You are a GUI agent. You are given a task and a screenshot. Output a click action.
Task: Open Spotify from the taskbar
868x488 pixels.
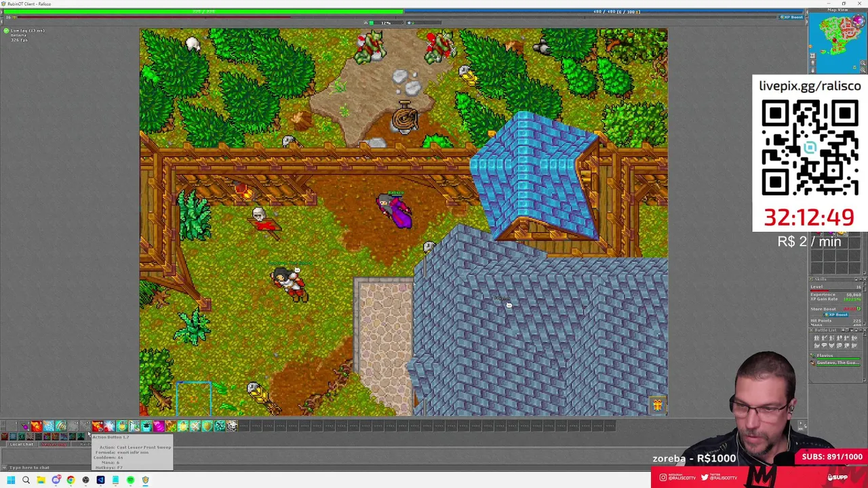(130, 480)
